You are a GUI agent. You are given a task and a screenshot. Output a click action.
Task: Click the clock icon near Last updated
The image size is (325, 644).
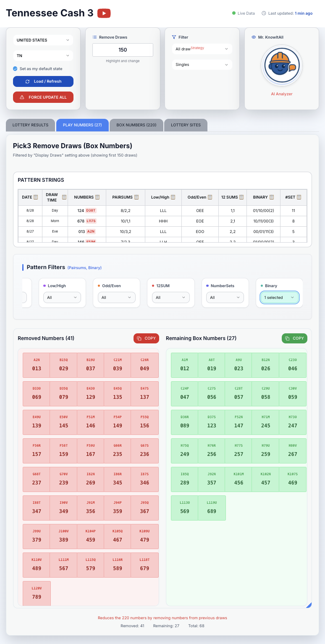tap(264, 13)
